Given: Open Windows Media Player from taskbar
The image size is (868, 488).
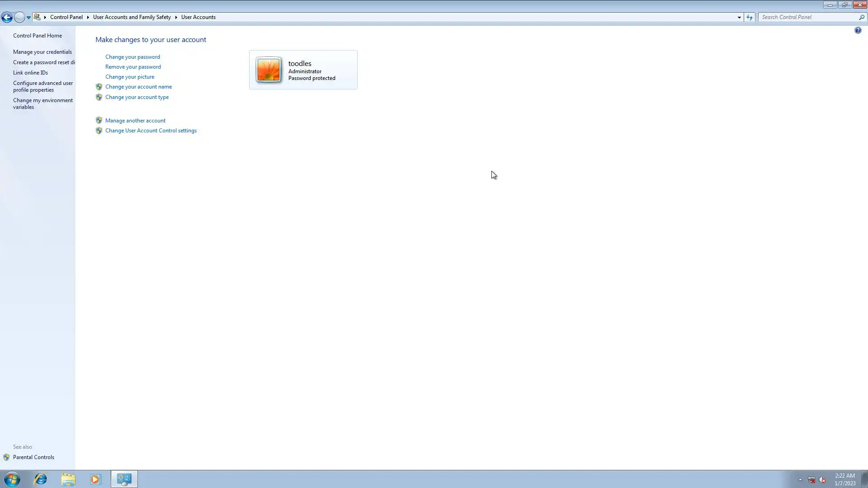Looking at the screenshot, I should coord(95,479).
